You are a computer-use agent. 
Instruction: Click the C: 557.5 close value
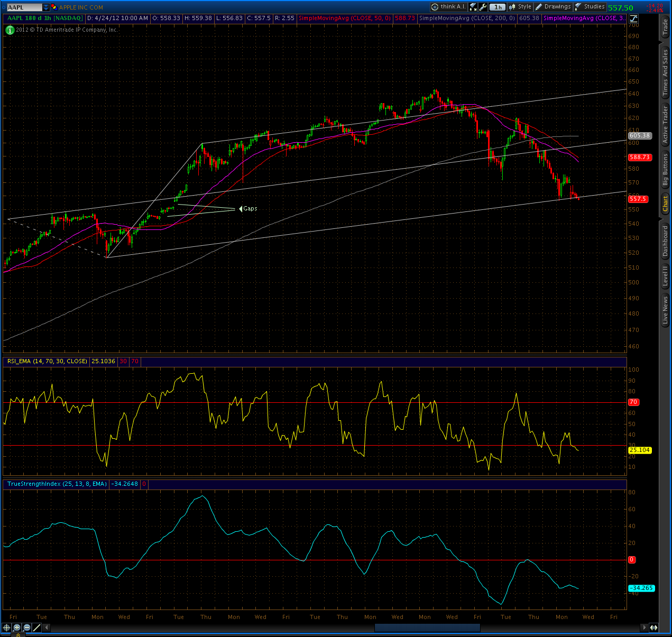click(x=259, y=18)
